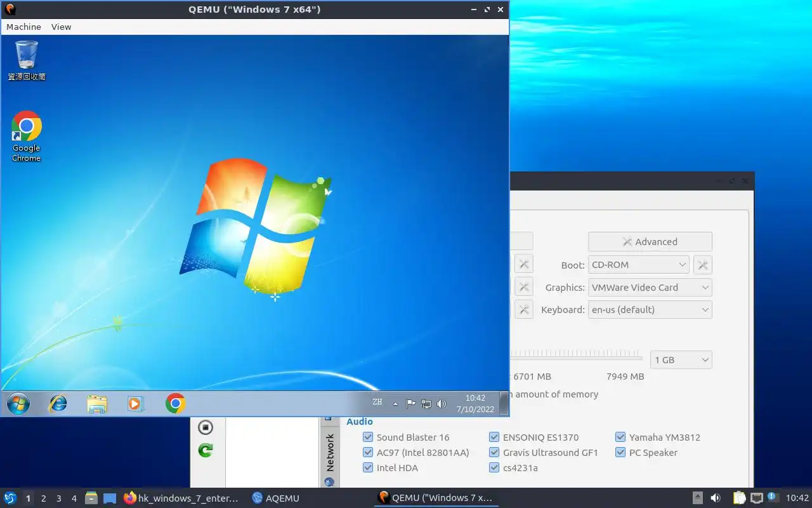This screenshot has width=812, height=508.
Task: Click the wrench button left of Keyboard label
Action: [x=523, y=309]
